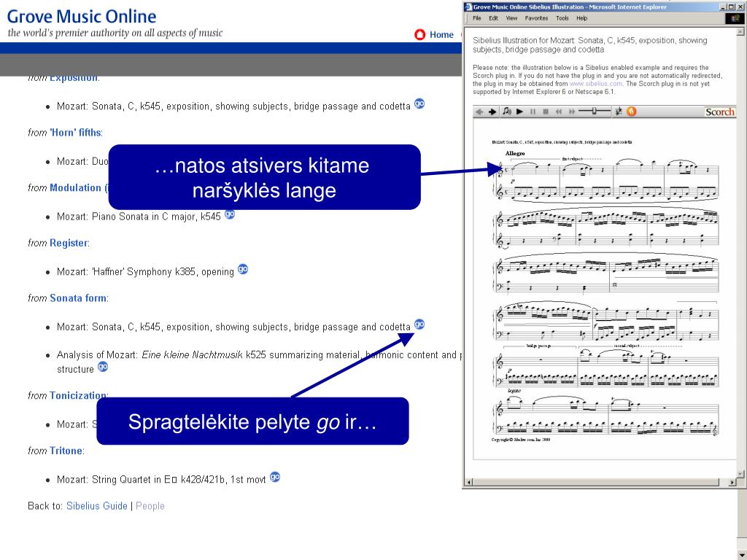Open the Edit menu in Internet Explorer popup
The height and width of the screenshot is (560, 747).
[494, 18]
